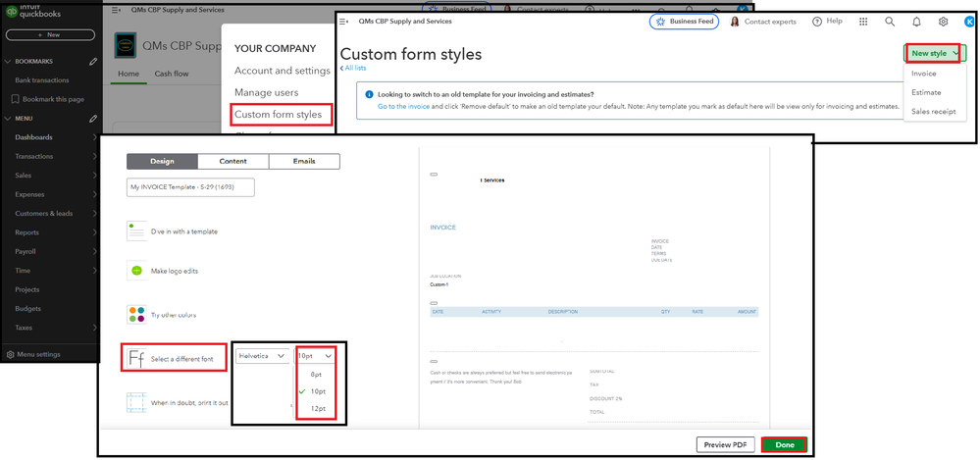Open the apps grid icon in top bar
Viewport: 980px width, 460px height.
(x=863, y=22)
